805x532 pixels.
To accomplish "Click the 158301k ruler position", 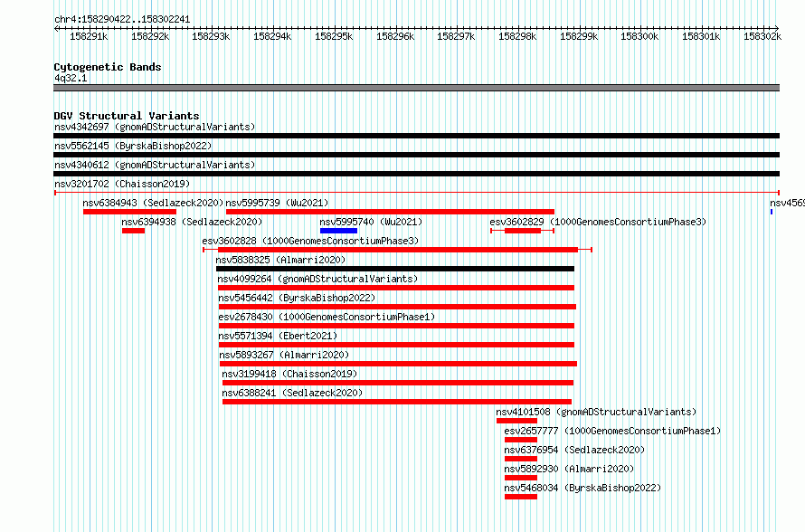I will coord(701,36).
